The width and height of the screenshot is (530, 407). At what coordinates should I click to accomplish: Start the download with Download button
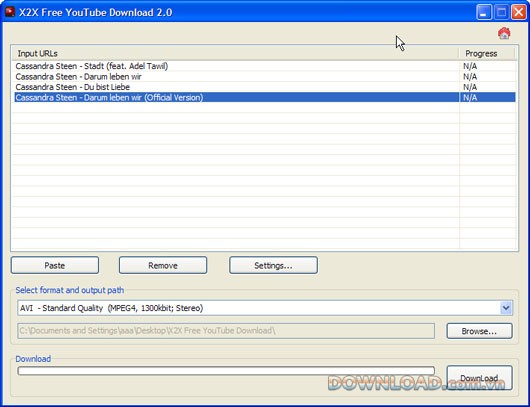coord(479,378)
